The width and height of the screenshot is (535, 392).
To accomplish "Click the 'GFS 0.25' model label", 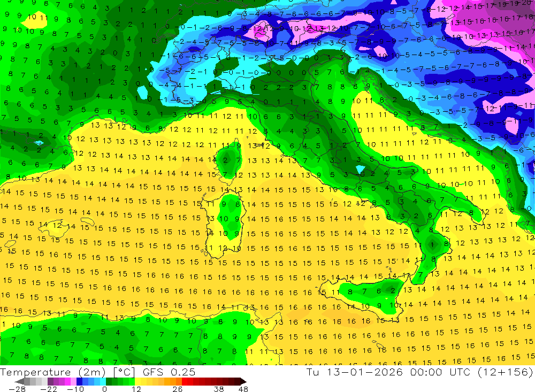I will [169, 372].
